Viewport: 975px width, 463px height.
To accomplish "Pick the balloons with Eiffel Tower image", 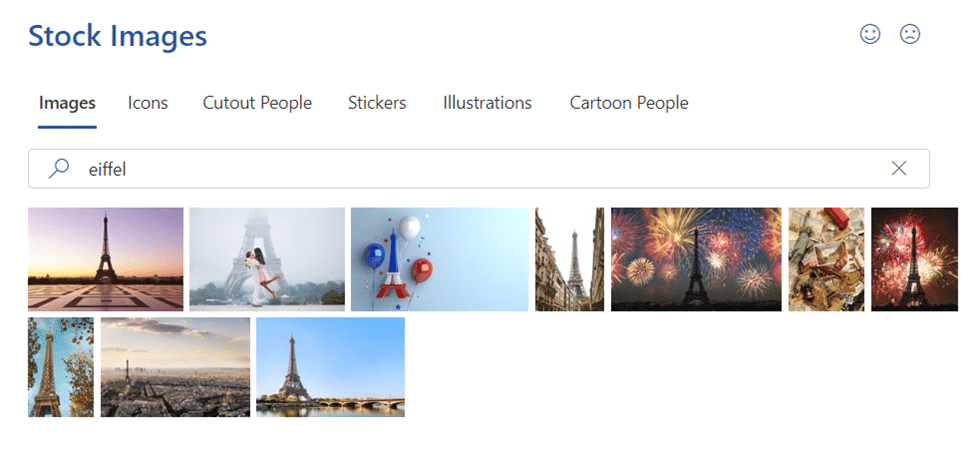I will 440,259.
